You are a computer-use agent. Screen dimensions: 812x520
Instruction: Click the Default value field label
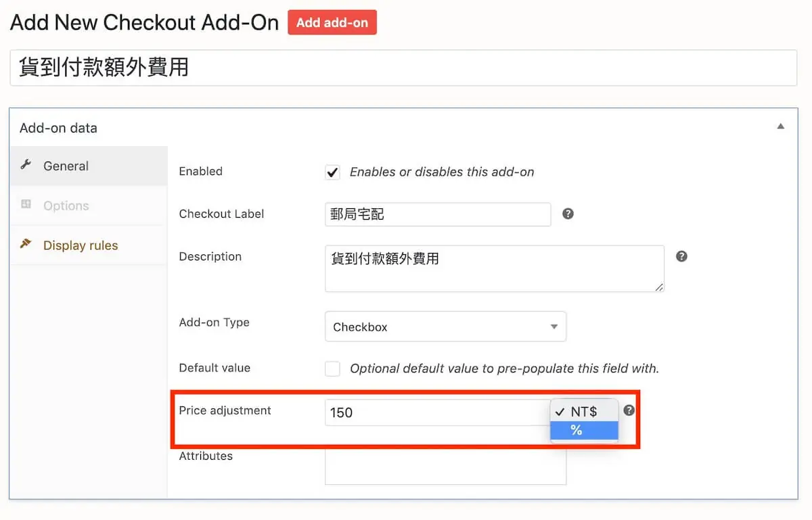pyautogui.click(x=215, y=368)
